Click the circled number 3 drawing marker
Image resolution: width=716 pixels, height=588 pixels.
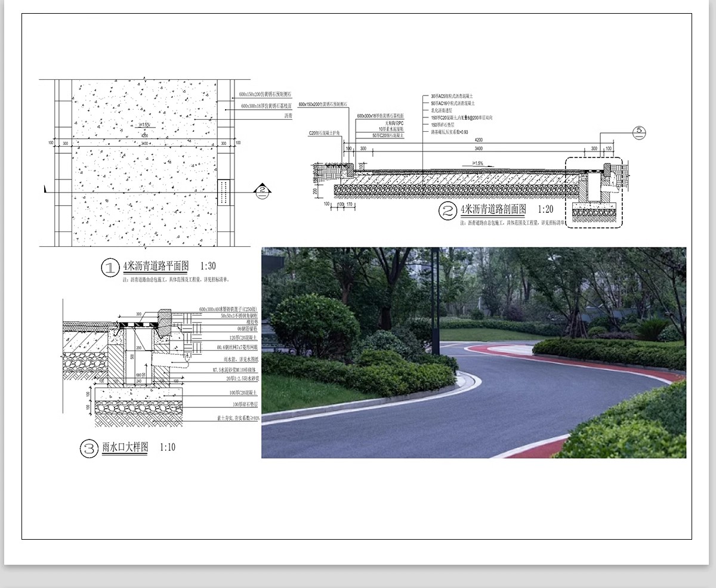coord(89,448)
